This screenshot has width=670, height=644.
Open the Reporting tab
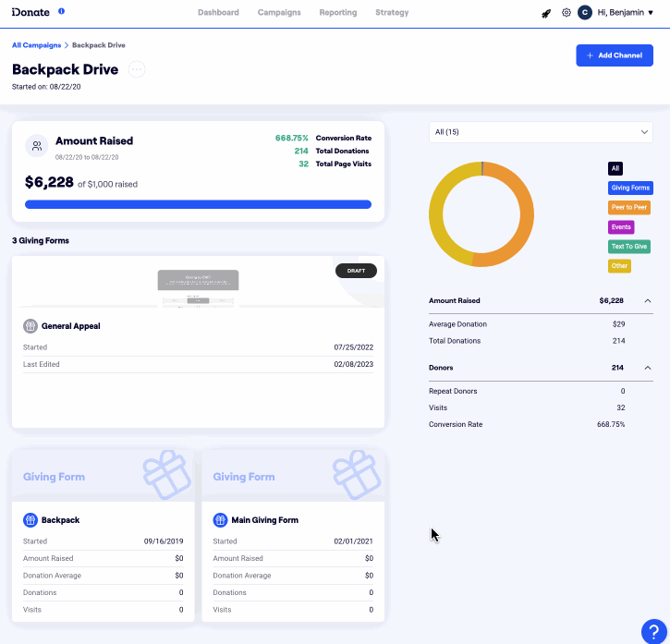click(337, 13)
